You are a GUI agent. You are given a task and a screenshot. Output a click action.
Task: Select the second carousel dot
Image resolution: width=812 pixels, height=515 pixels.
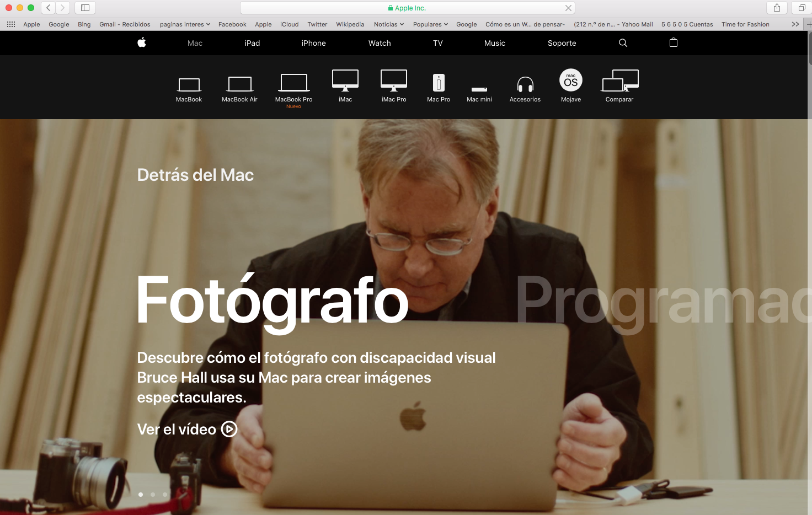[x=153, y=495]
